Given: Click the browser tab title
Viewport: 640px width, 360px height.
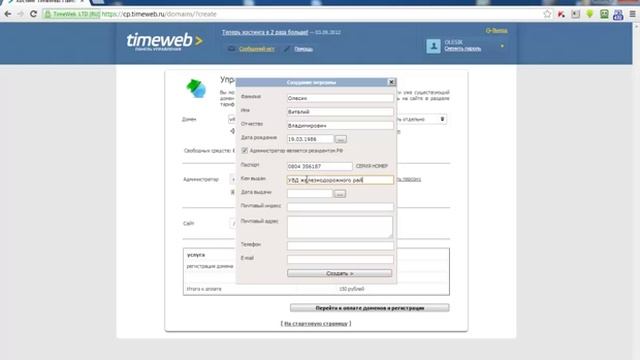Looking at the screenshot, I should click(45, 2).
